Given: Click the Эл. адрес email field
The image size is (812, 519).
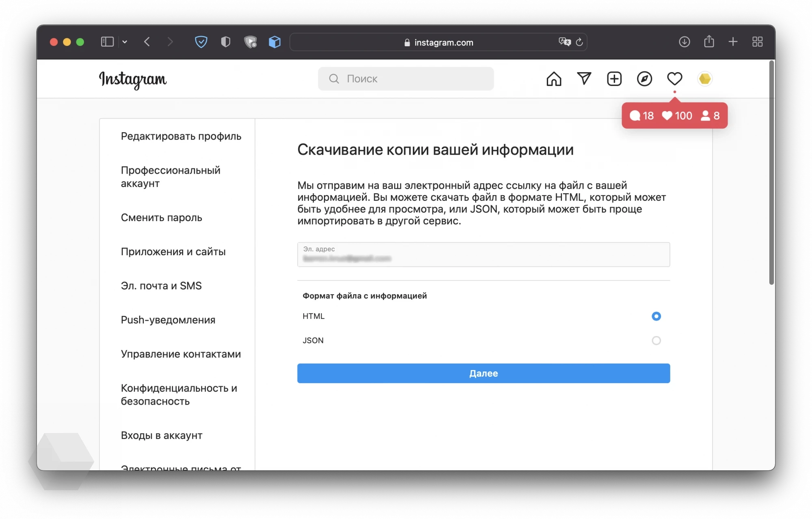Looking at the screenshot, I should point(484,254).
